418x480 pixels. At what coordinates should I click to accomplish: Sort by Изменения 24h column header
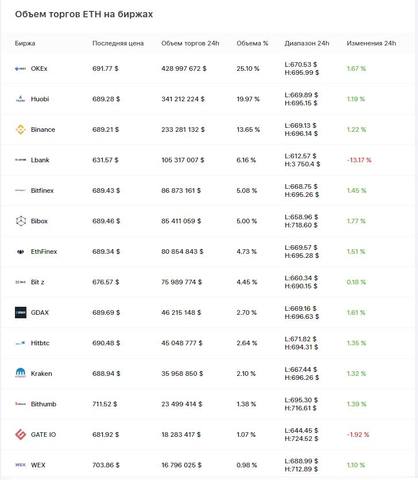(371, 43)
